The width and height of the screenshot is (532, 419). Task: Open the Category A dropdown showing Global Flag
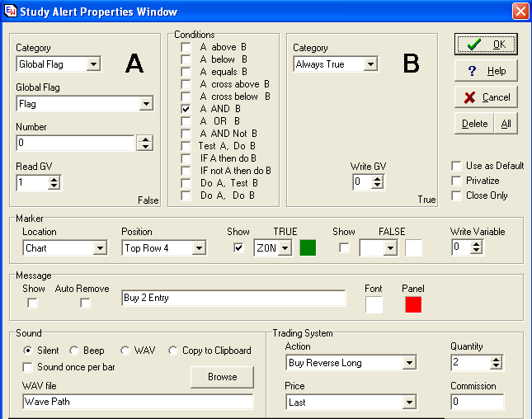pyautogui.click(x=92, y=64)
